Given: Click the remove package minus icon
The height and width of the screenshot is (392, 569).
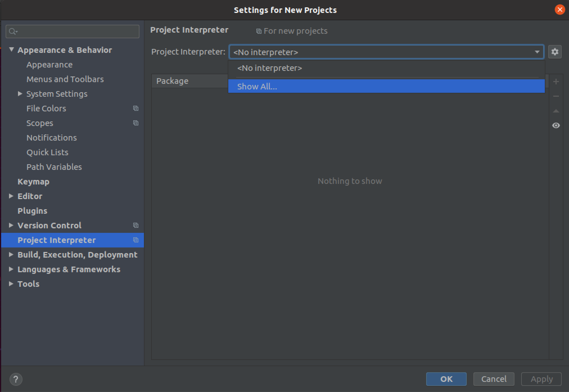Looking at the screenshot, I should coord(556,96).
